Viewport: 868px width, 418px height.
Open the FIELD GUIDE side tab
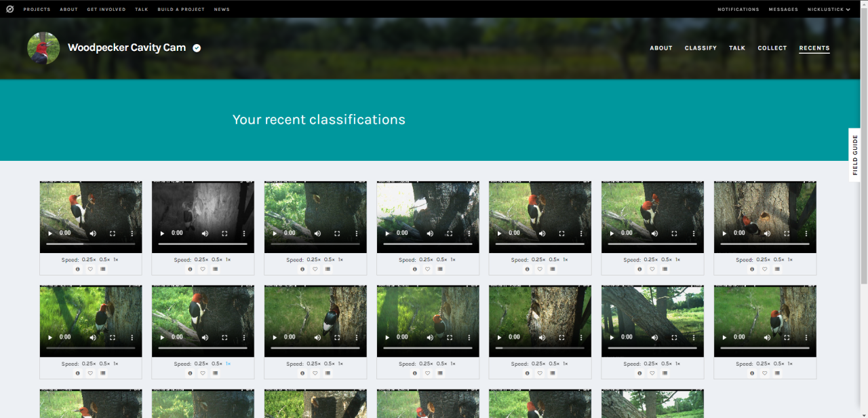(855, 155)
